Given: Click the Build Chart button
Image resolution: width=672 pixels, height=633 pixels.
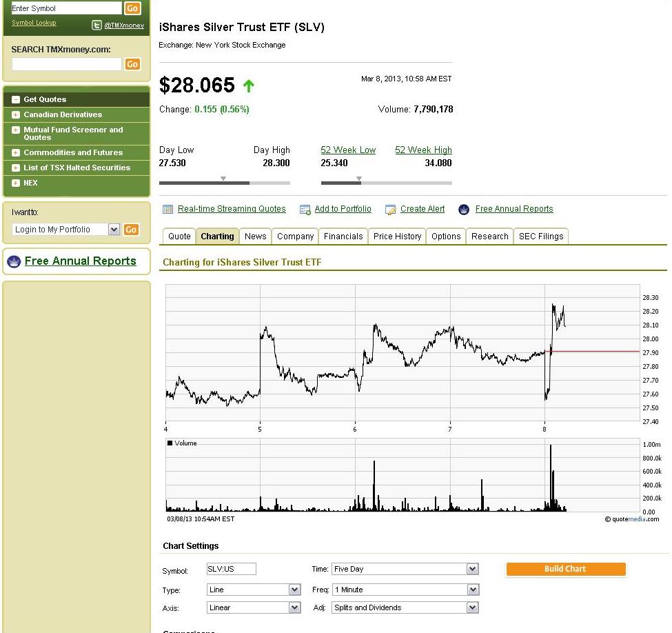Looking at the screenshot, I should click(x=566, y=569).
